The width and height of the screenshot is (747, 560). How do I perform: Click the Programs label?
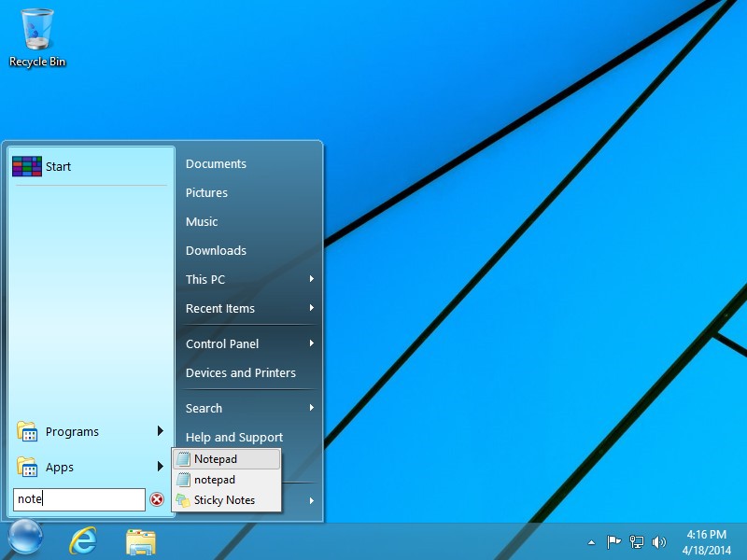(72, 432)
